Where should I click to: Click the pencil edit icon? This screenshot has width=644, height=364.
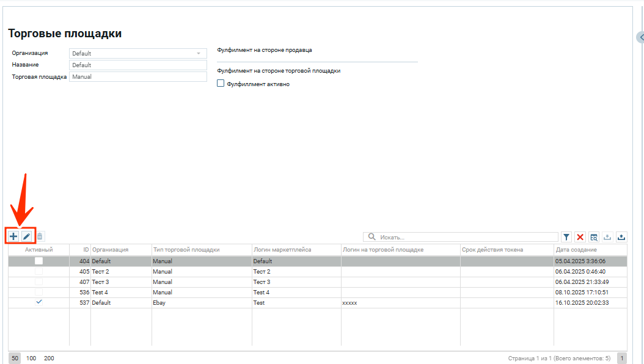click(x=27, y=236)
